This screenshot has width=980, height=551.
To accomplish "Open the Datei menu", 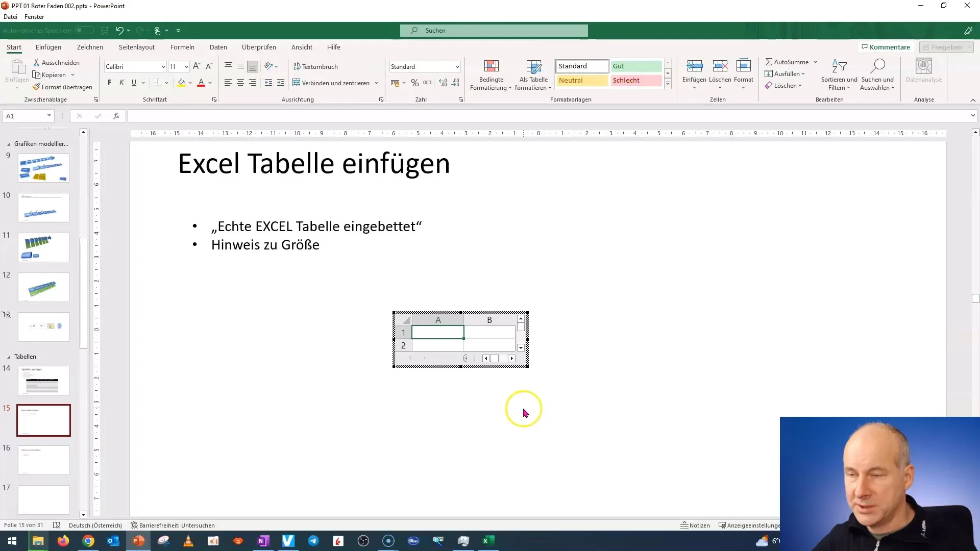I will [x=10, y=17].
